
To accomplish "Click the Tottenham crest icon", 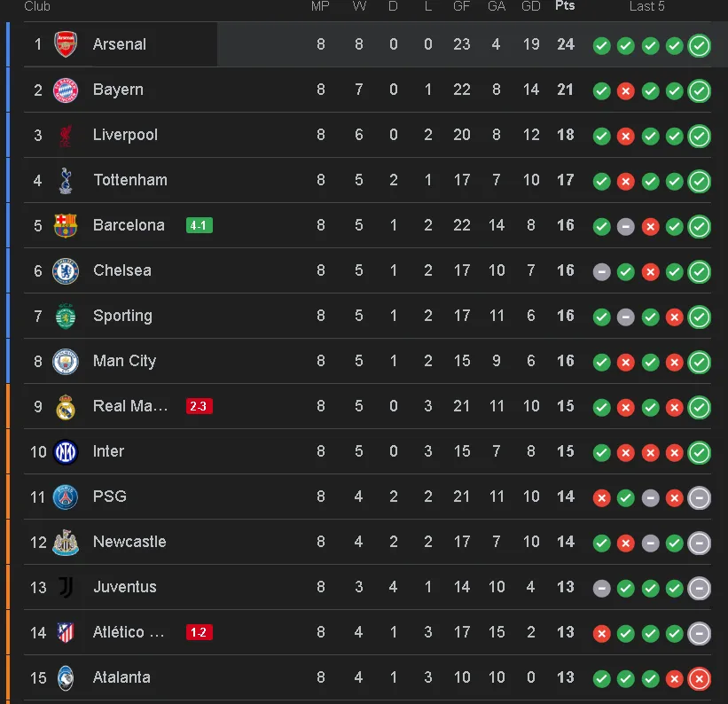I will pos(66,180).
